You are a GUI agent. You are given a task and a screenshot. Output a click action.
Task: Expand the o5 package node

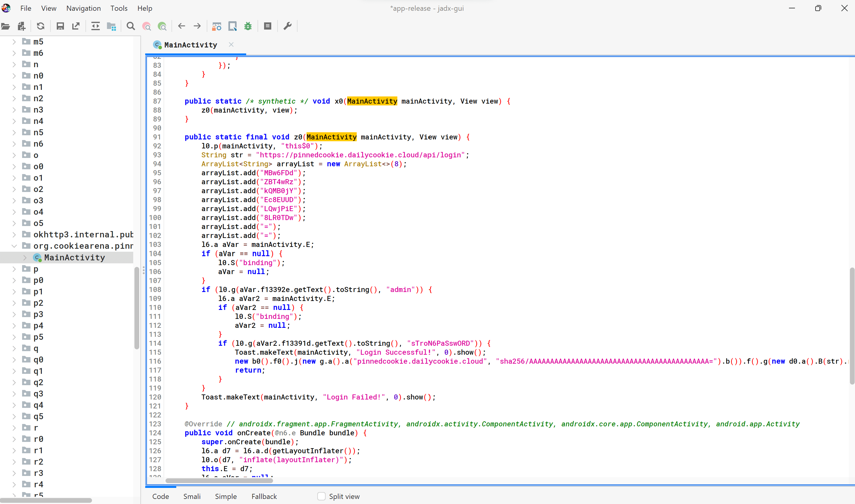pyautogui.click(x=14, y=223)
